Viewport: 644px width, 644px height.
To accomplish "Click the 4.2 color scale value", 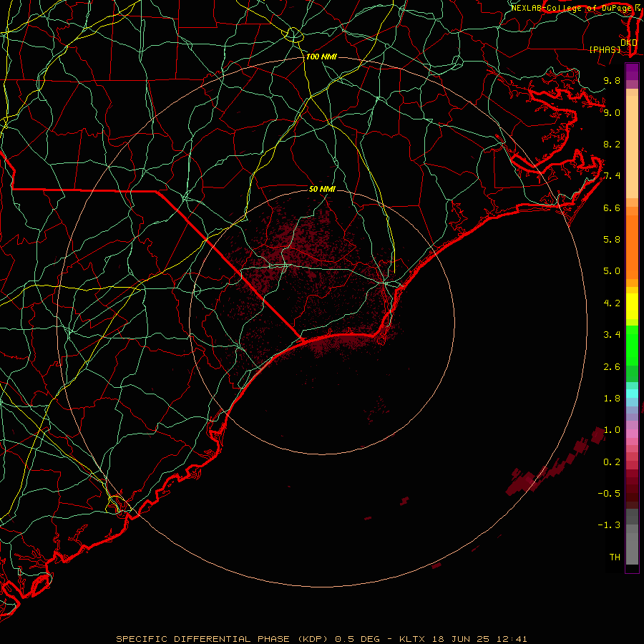I will pos(612,303).
